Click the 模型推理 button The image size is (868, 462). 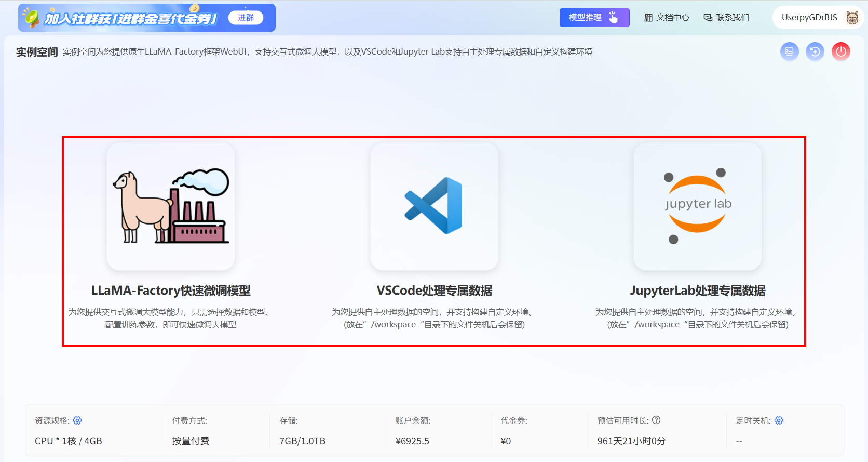(594, 18)
